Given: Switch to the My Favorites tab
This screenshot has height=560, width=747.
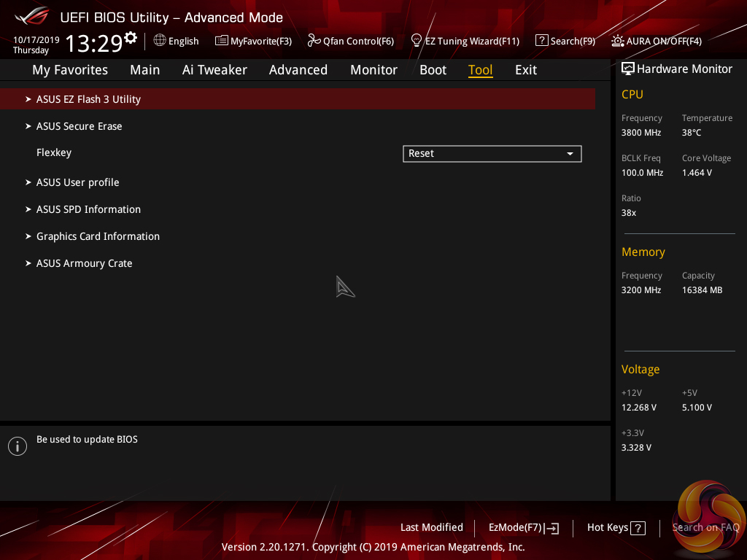Looking at the screenshot, I should pos(70,70).
